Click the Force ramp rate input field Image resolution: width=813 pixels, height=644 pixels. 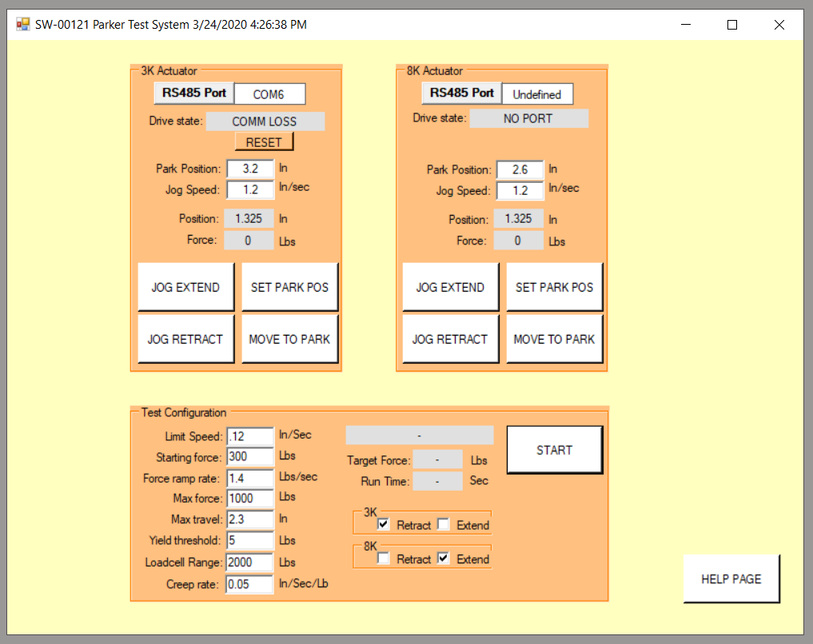(x=250, y=479)
